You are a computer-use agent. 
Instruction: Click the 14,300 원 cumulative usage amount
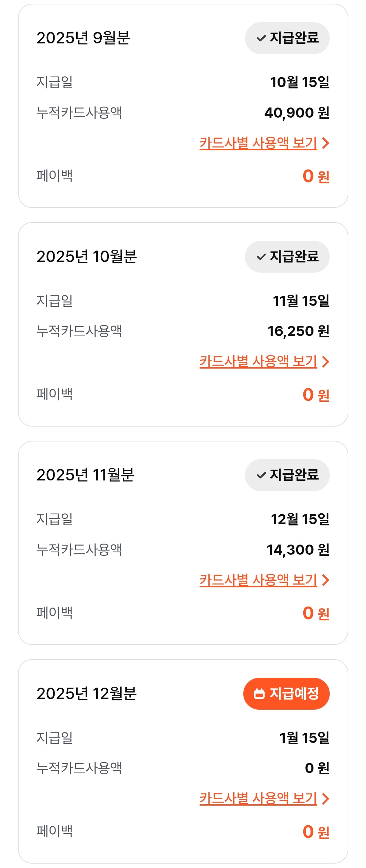[x=298, y=550]
